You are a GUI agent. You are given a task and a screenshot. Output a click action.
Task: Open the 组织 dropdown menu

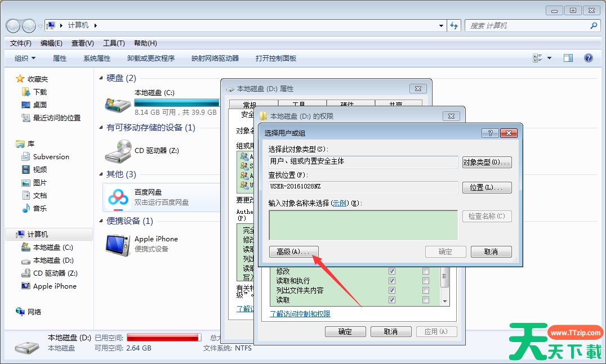point(25,58)
